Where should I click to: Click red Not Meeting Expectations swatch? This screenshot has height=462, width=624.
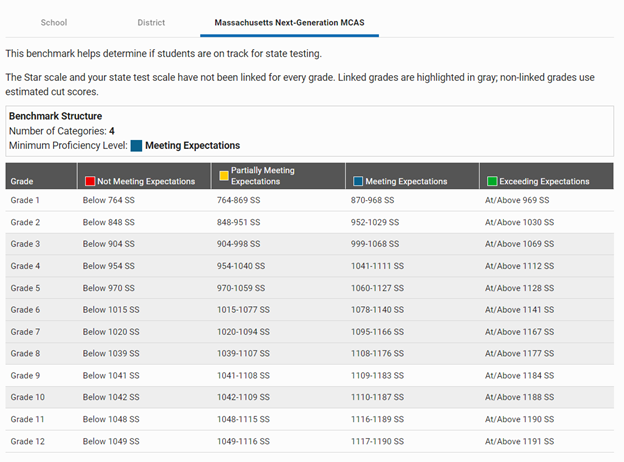coord(90,181)
